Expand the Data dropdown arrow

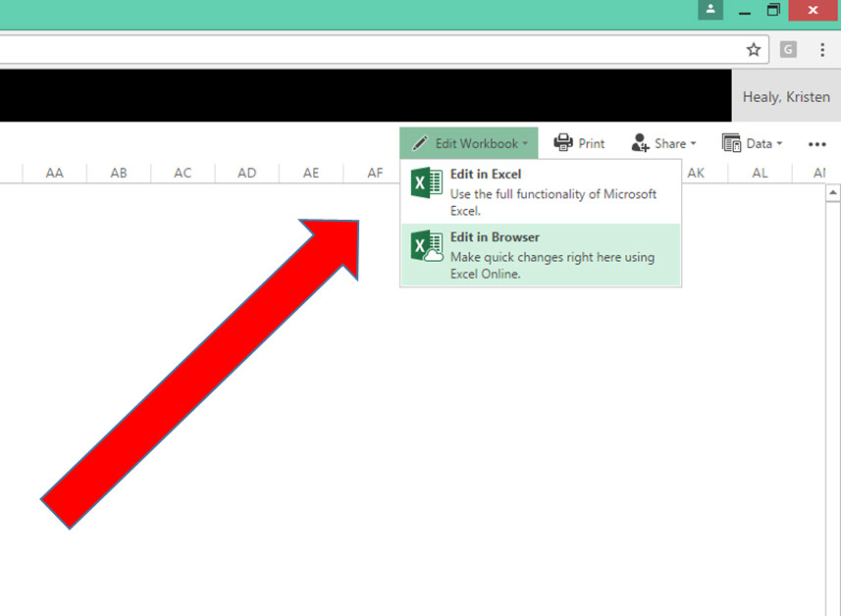click(x=779, y=144)
